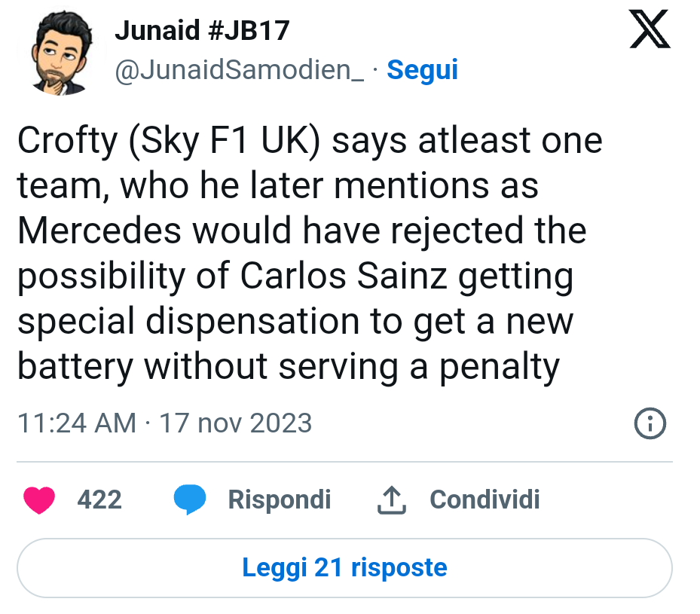The image size is (700, 614).
Task: Click the date 17 nov 2023
Action: [x=236, y=423]
